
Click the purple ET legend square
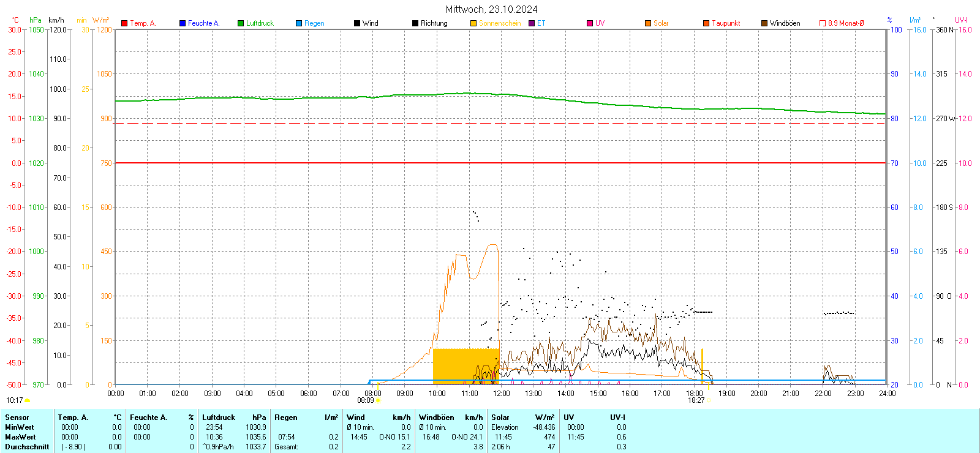532,23
